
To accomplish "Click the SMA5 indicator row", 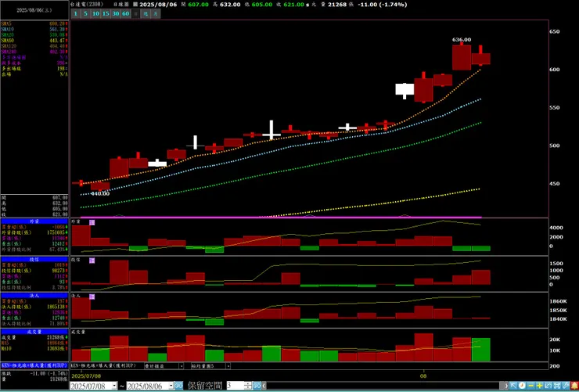I will click(34, 23).
